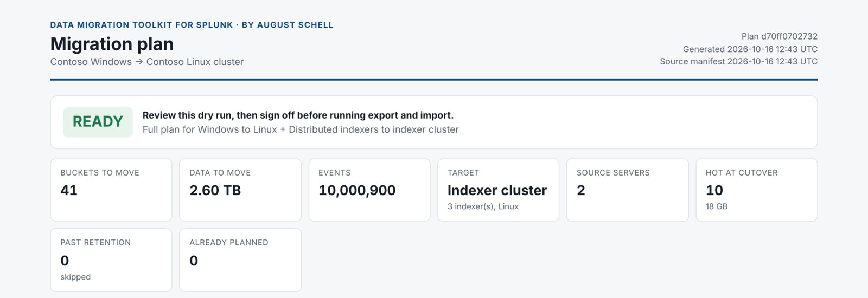Click the 'Events' card label
Viewport: 868px width, 298px height.
pos(334,173)
